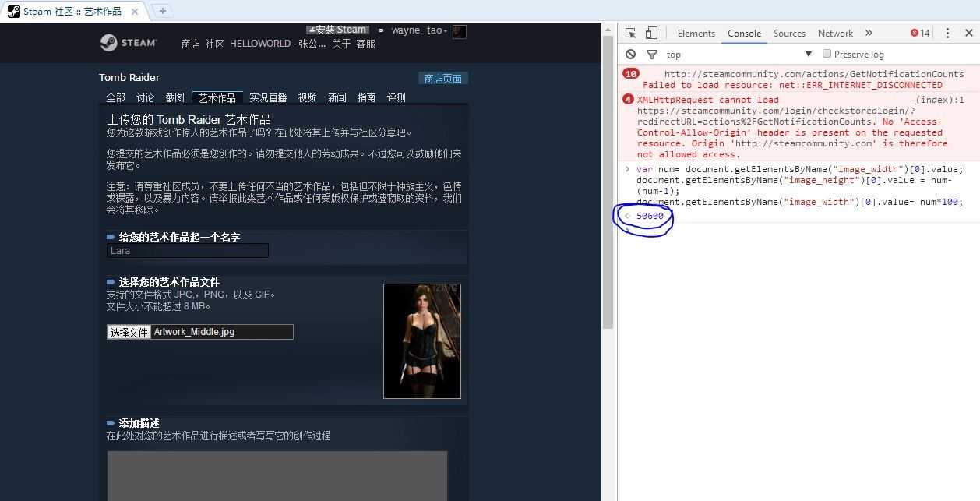Screen dimensions: 980x501
Task: Open the HELLOWORLD profile menu item
Action: pos(277,44)
